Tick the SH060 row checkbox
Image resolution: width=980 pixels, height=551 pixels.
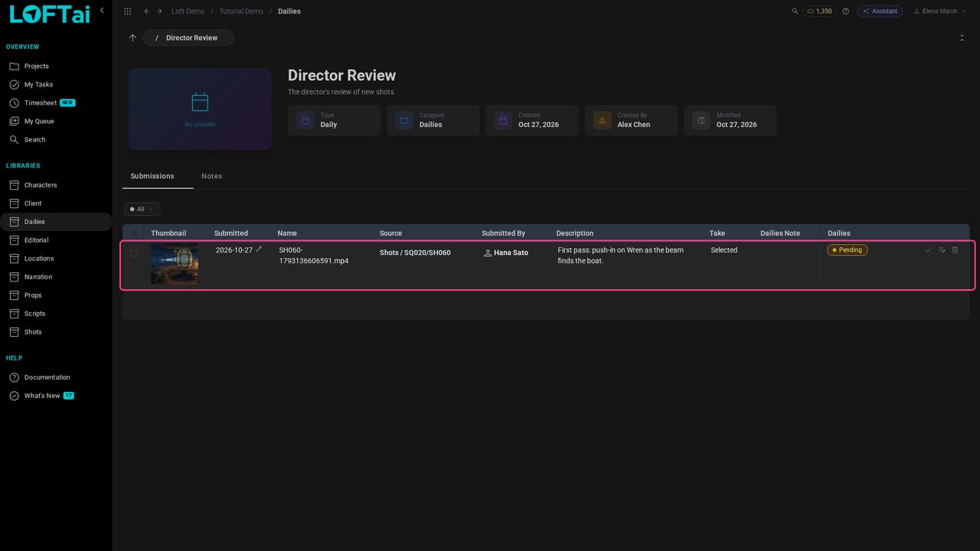[134, 253]
